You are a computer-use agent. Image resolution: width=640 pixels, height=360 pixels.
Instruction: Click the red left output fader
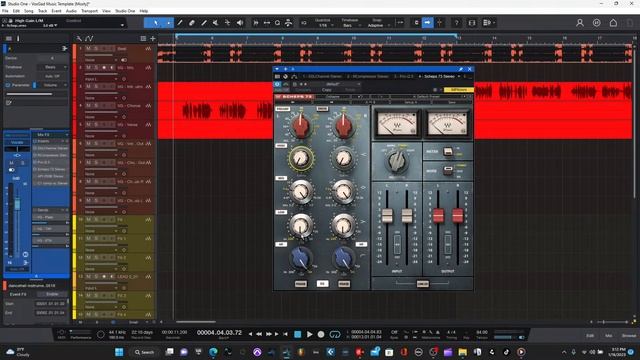pyautogui.click(x=438, y=216)
